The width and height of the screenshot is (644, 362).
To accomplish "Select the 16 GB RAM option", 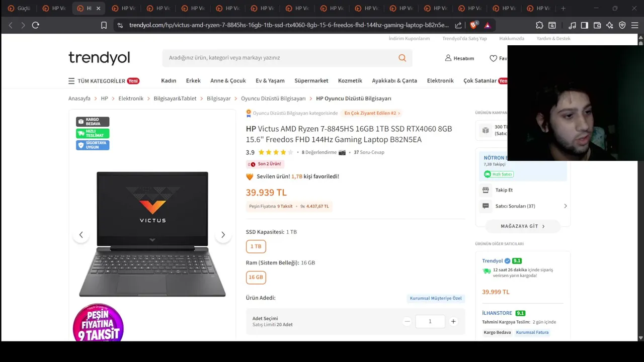I will tap(256, 277).
